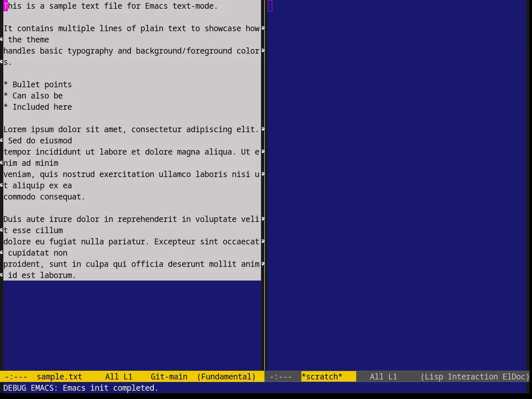Click the wrap arrow after 'magna aliqua. Ut e'
The height and width of the screenshot is (399, 532).
click(263, 152)
